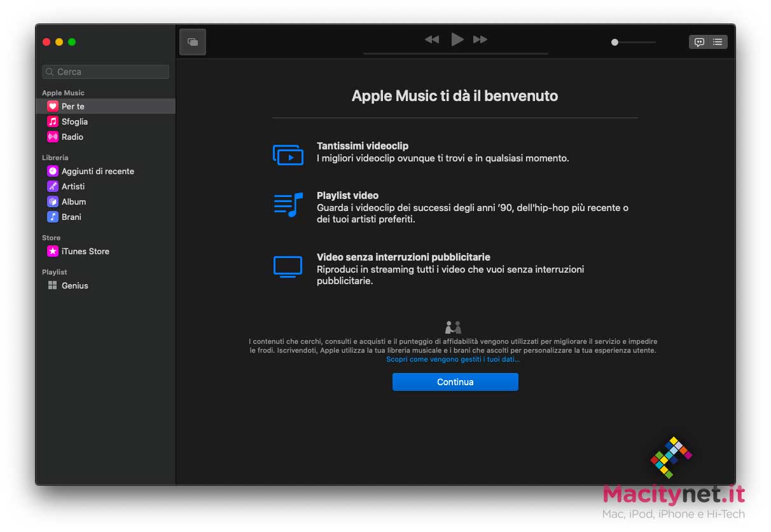
Task: Close the window with red button
Action: pyautogui.click(x=46, y=42)
